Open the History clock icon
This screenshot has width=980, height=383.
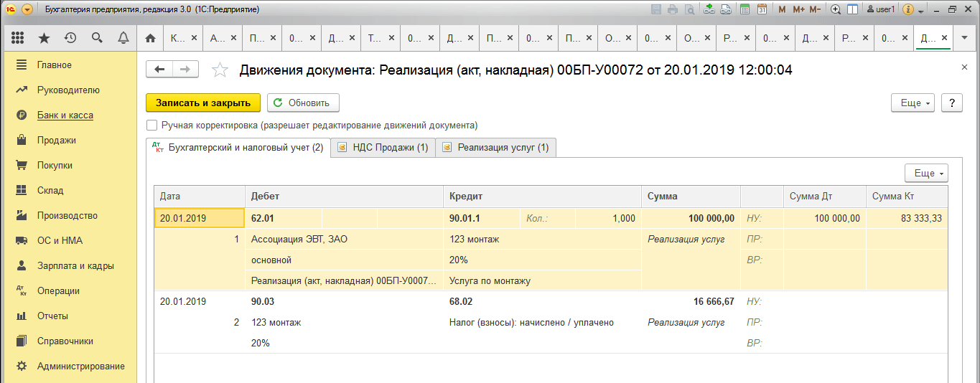70,37
